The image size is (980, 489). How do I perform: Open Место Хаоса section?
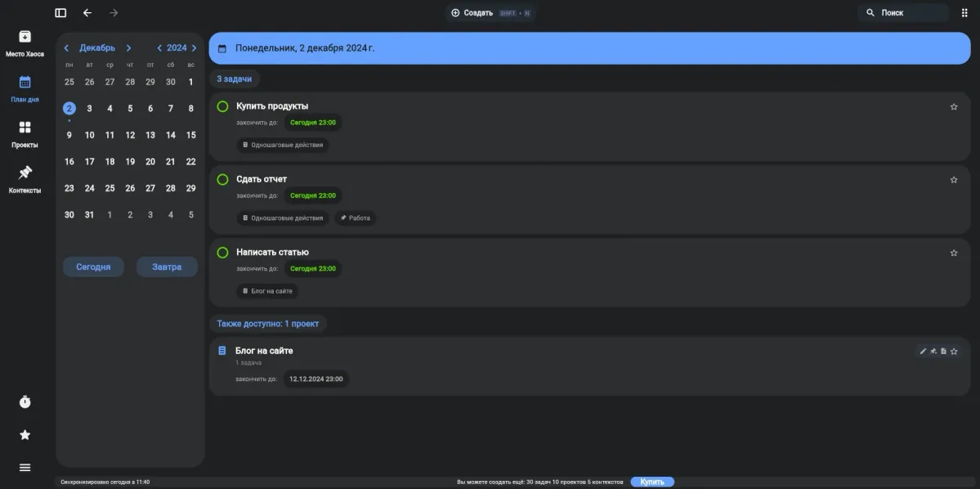point(25,43)
